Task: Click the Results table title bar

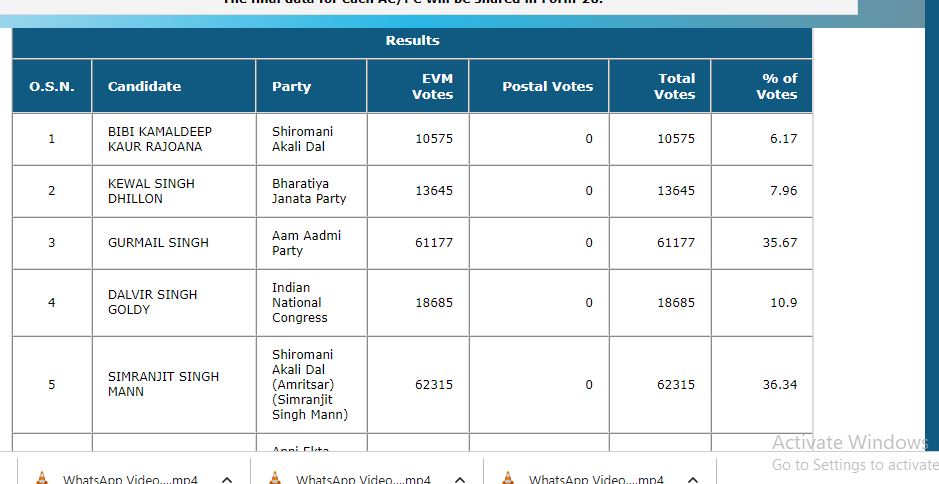Action: point(412,41)
